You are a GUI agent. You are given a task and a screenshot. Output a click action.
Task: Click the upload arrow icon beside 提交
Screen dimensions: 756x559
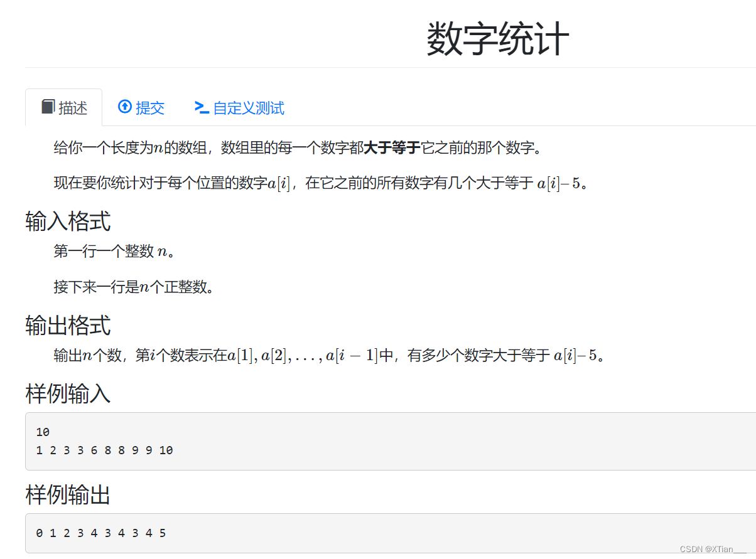pyautogui.click(x=125, y=107)
